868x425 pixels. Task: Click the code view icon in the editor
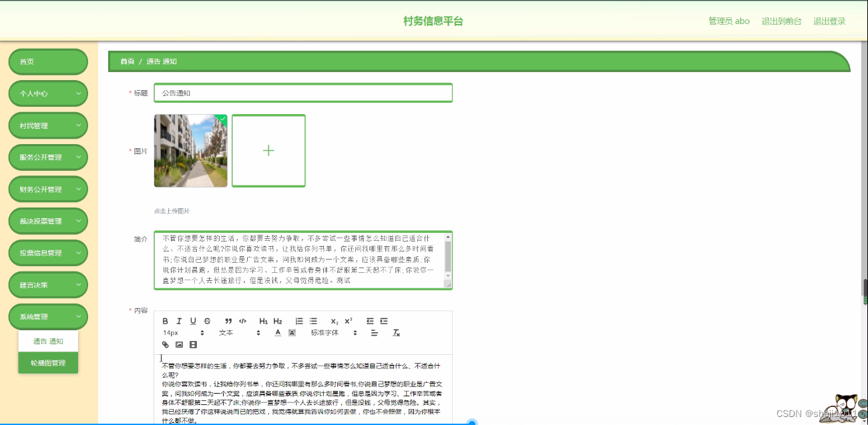[x=242, y=321]
